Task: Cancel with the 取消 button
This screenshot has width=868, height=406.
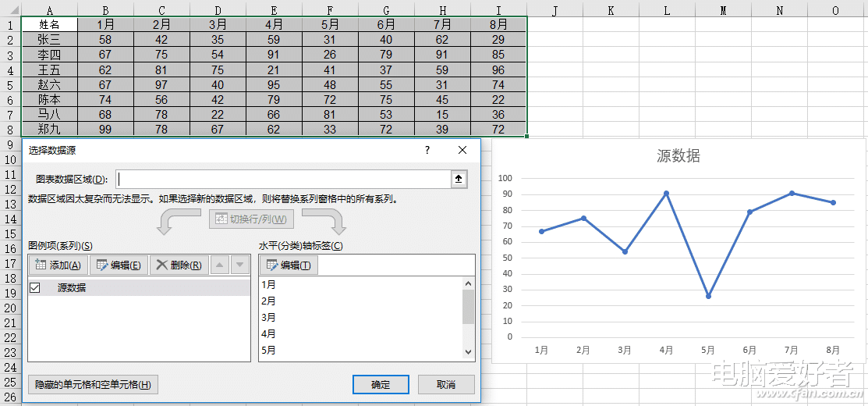Action: [x=446, y=384]
